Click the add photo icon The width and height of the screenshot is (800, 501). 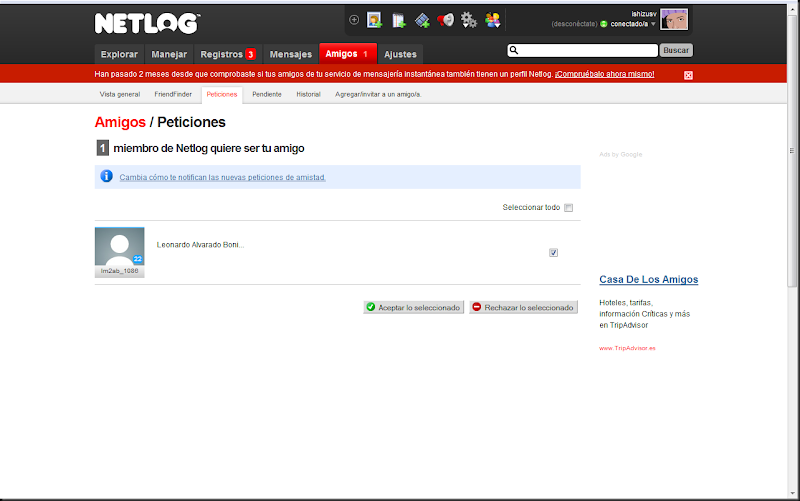tap(374, 20)
